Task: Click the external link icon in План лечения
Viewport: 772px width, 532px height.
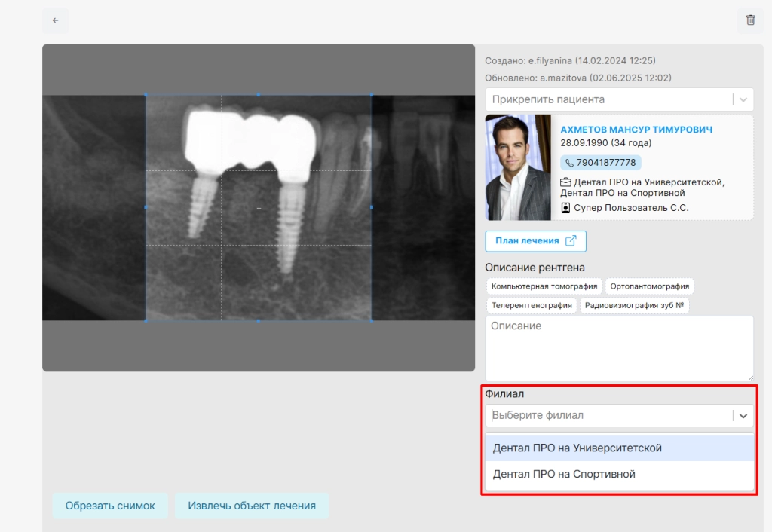Action: tap(571, 240)
